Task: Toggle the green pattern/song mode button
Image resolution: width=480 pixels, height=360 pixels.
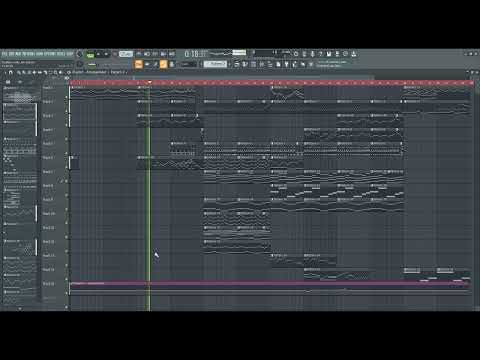Action: tap(90, 55)
